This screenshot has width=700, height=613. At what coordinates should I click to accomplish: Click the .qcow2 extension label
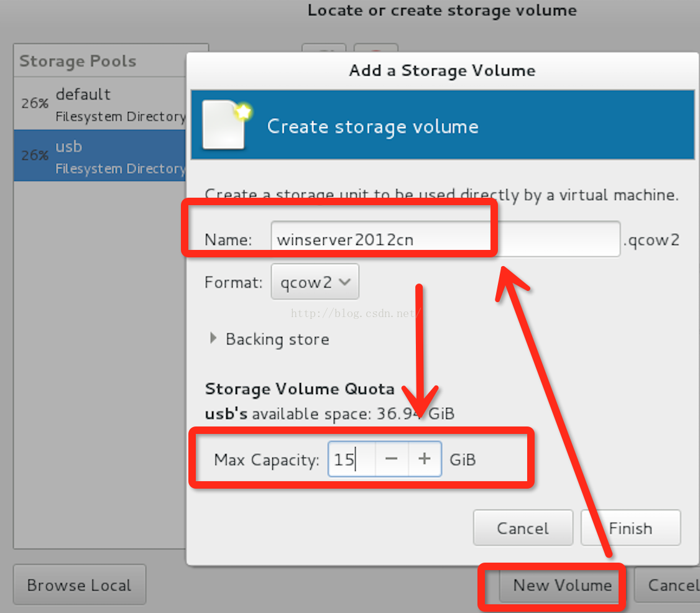(x=652, y=240)
